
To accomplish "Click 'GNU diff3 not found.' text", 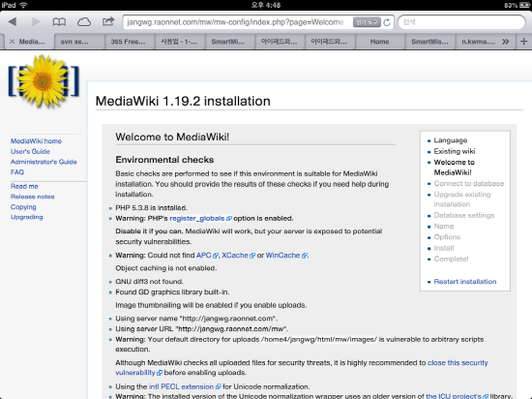I will [149, 282].
